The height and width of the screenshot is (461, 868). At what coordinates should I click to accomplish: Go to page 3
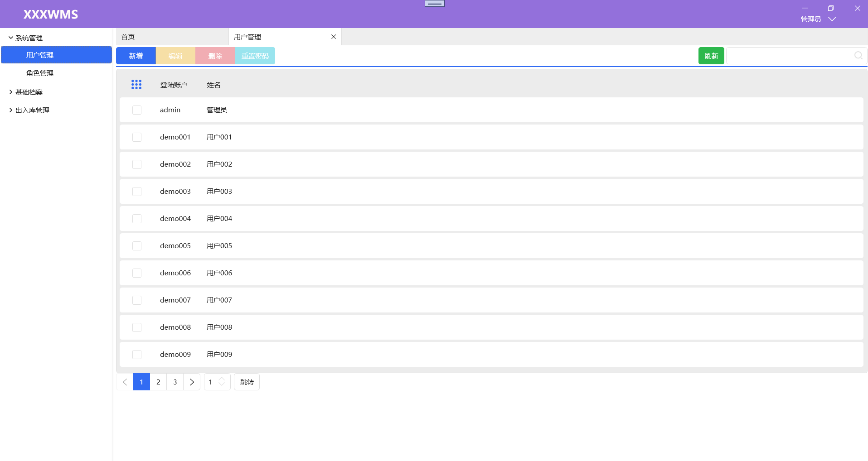175,382
